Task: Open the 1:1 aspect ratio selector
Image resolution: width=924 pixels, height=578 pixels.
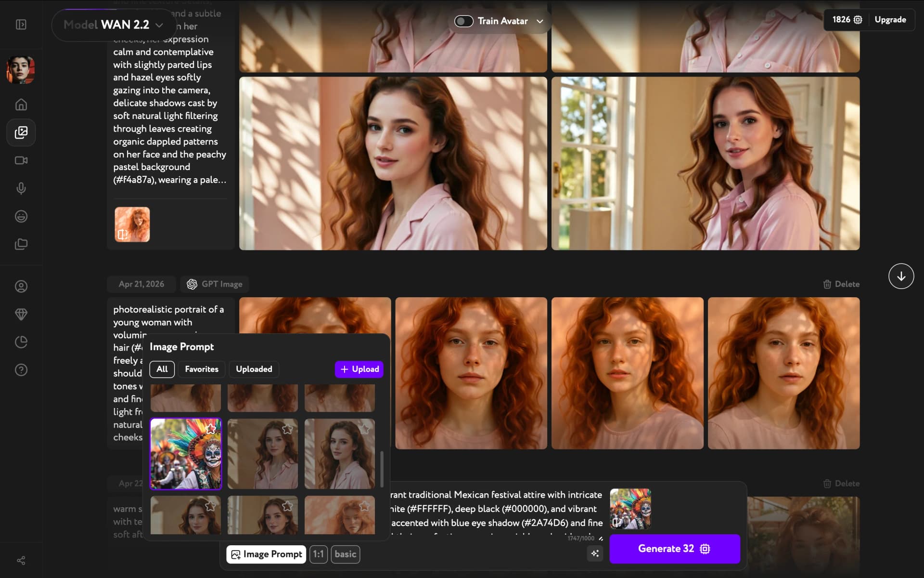Action: [x=318, y=554]
